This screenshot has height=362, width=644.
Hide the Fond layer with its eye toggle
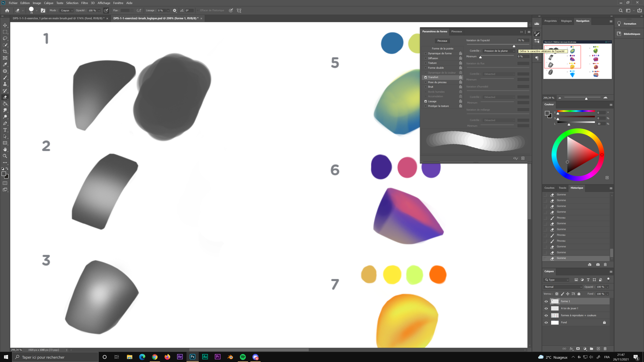click(x=546, y=322)
